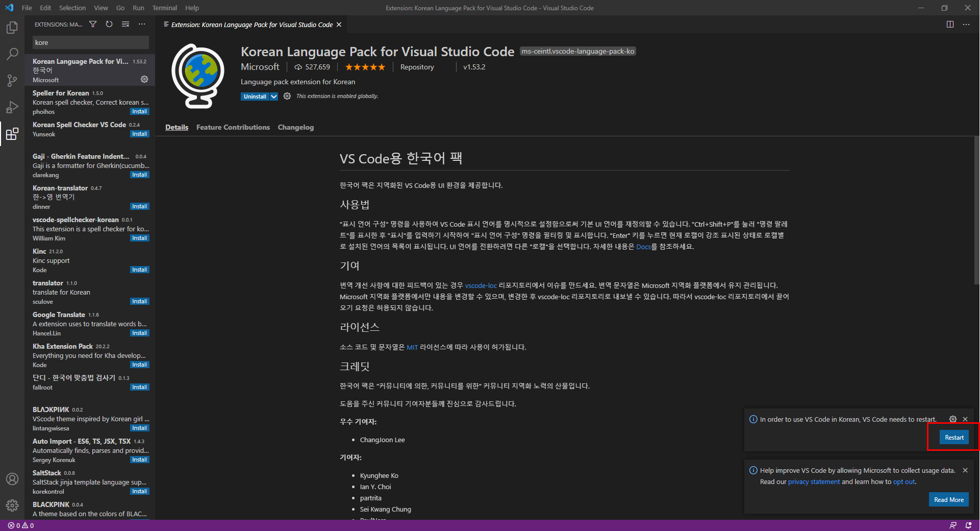Install the Kinc extension
Screen dimensions: 980x531
[139, 270]
